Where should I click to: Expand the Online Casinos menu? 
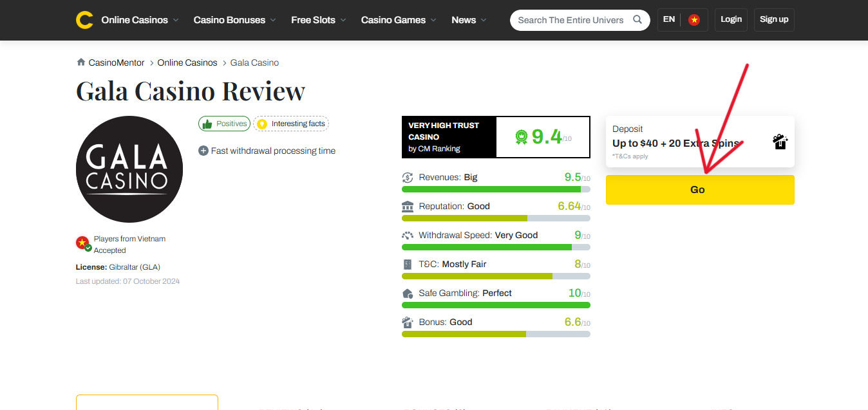click(140, 20)
